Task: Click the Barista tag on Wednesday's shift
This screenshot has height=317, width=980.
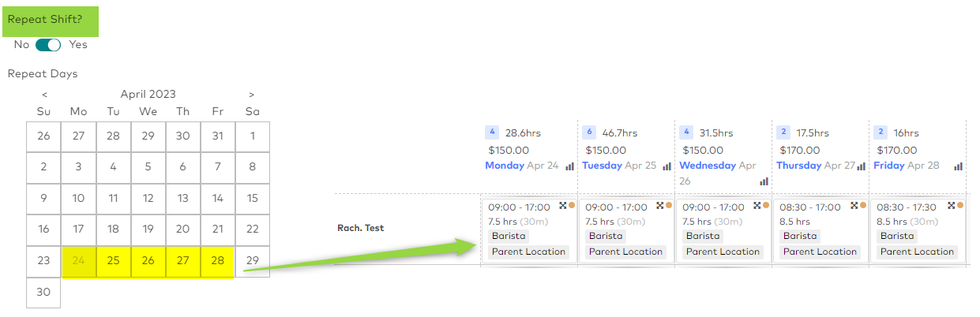Action: pos(703,236)
